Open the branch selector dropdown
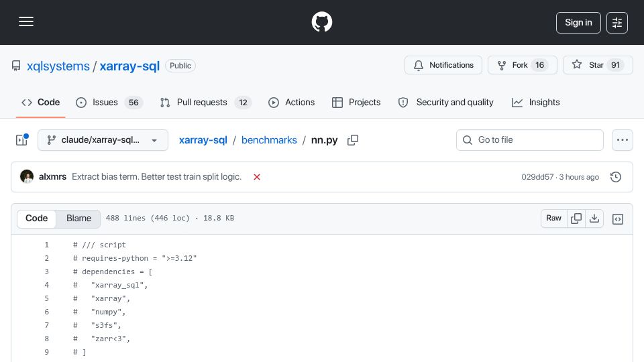The width and height of the screenshot is (644, 362). pos(103,140)
